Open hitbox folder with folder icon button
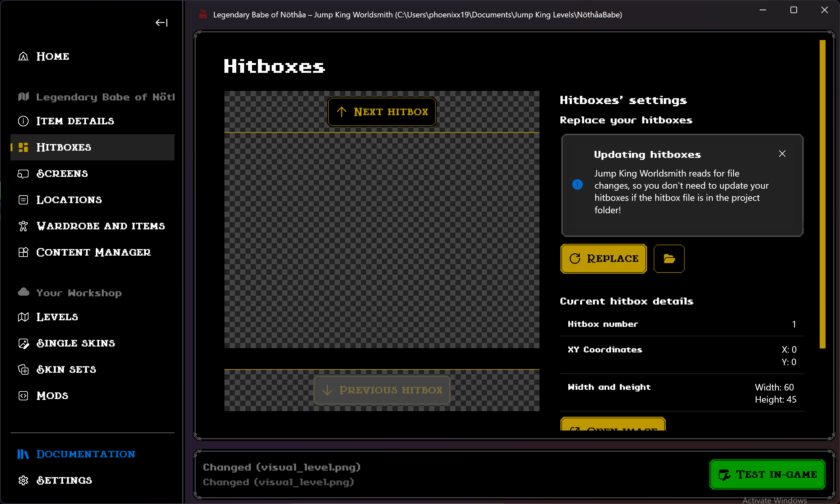The width and height of the screenshot is (840, 504). click(669, 259)
